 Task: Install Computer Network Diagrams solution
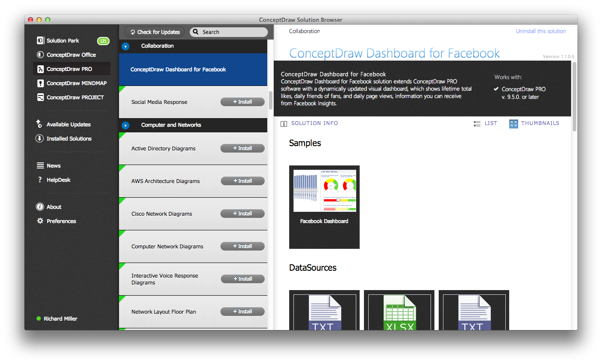(242, 246)
